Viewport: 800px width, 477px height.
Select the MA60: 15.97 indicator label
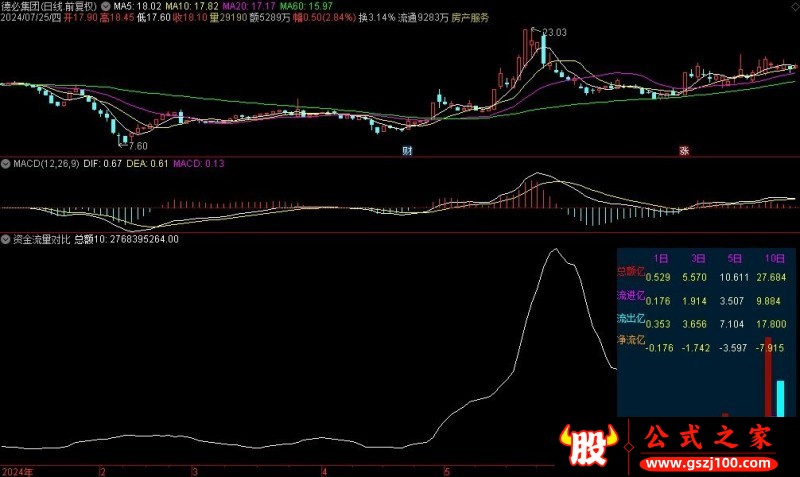pos(306,7)
